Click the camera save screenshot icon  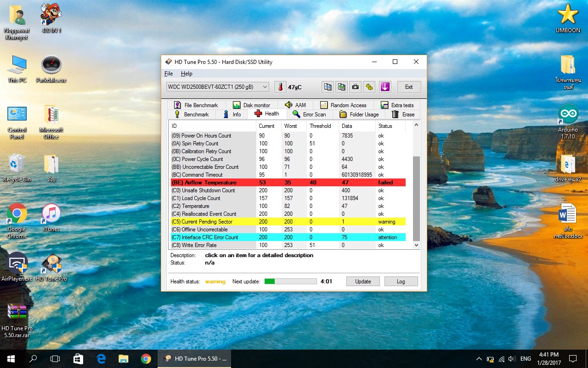tap(355, 87)
